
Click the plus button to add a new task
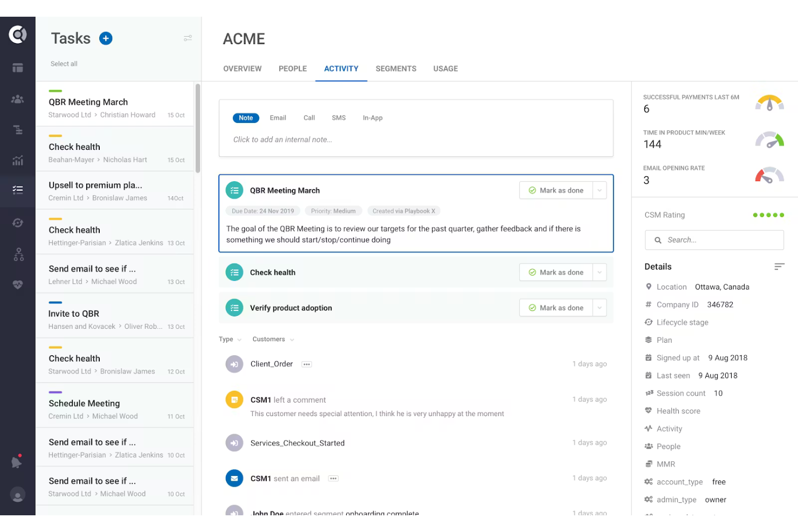coord(106,38)
